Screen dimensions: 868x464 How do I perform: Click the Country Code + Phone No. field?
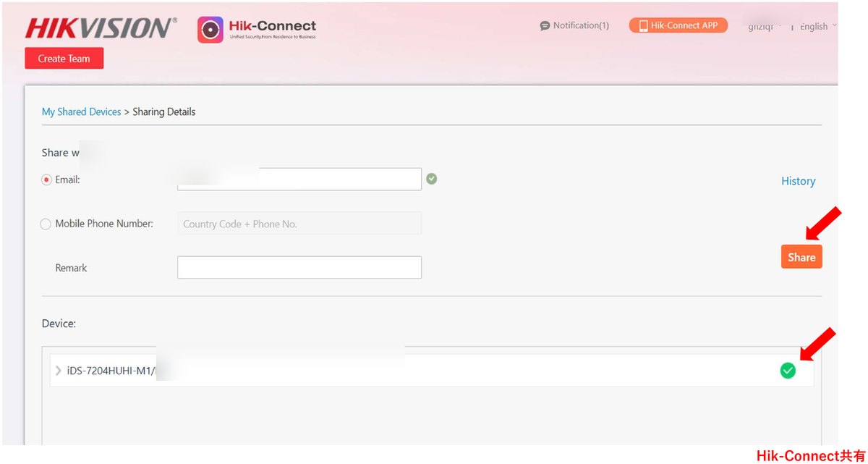pyautogui.click(x=299, y=224)
